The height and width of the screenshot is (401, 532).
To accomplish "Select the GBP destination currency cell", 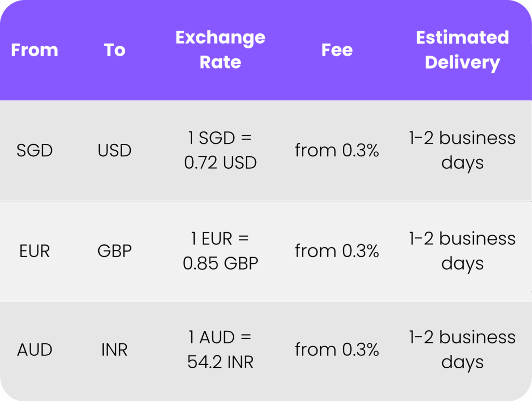I will tap(114, 251).
